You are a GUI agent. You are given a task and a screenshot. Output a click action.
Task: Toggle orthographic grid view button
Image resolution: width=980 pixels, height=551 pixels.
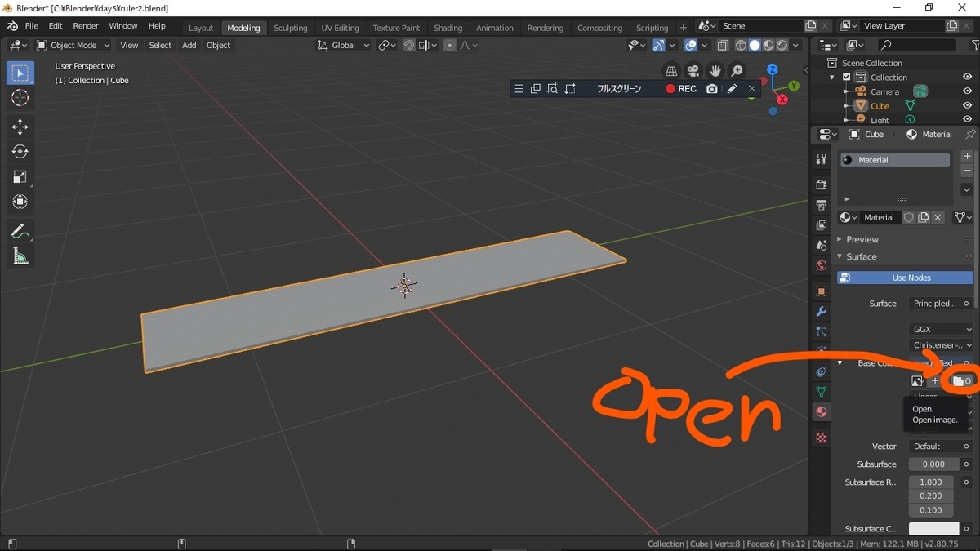(x=671, y=71)
